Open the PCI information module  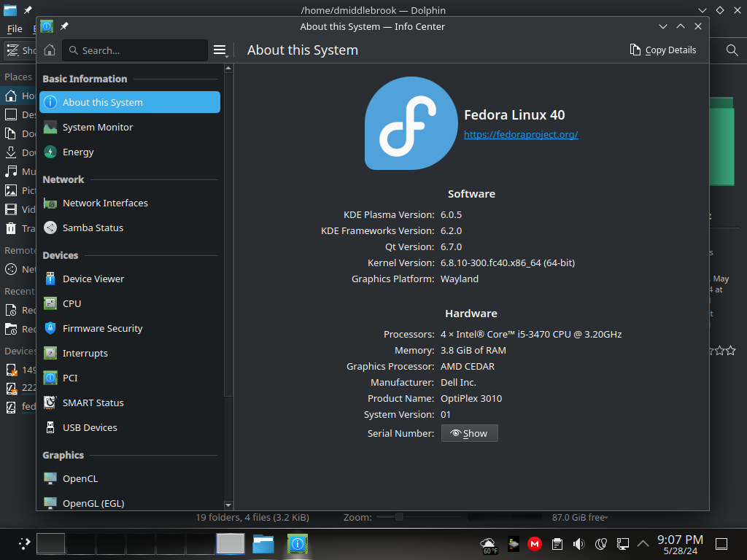[130, 378]
